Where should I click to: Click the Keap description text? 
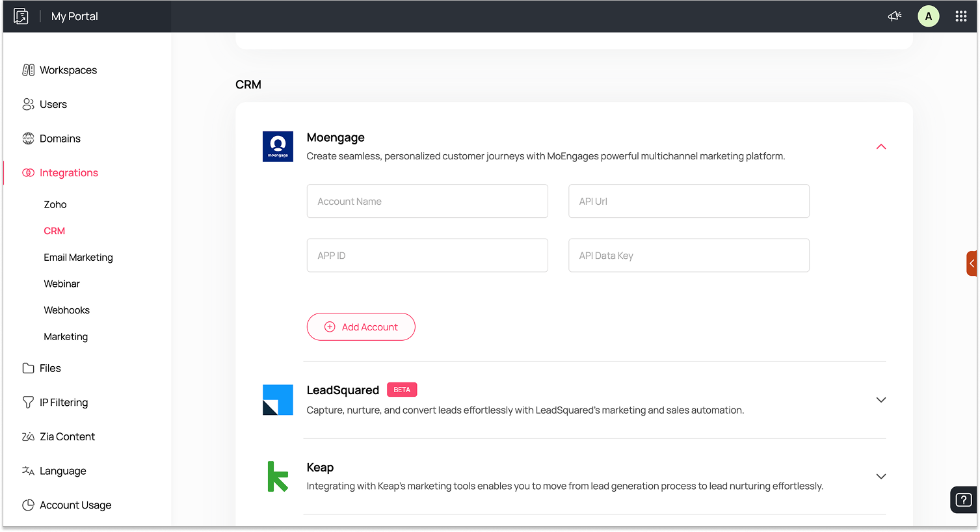(565, 486)
